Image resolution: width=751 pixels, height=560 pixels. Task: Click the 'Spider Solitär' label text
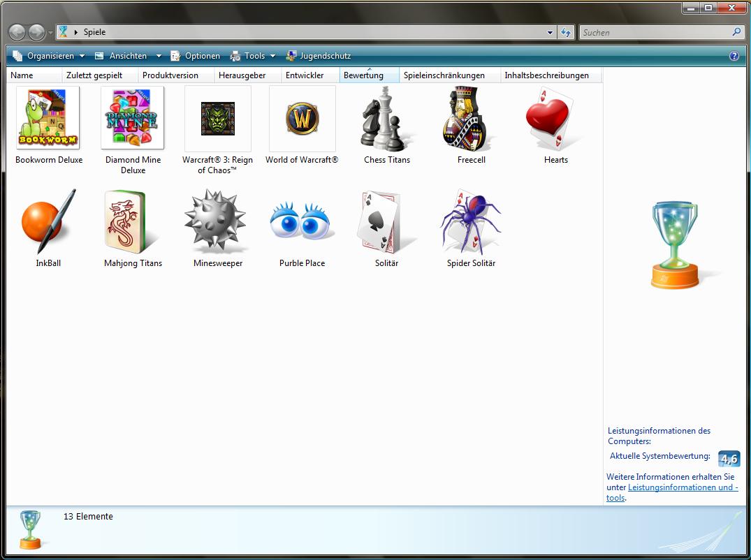tap(471, 263)
